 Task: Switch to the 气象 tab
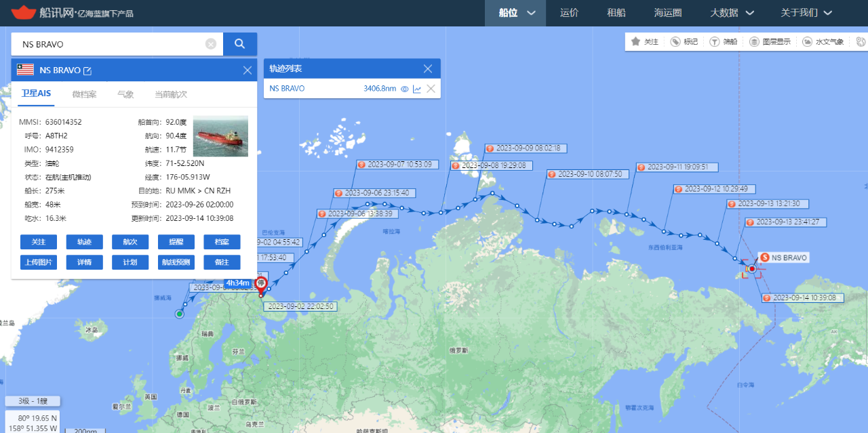tap(125, 94)
